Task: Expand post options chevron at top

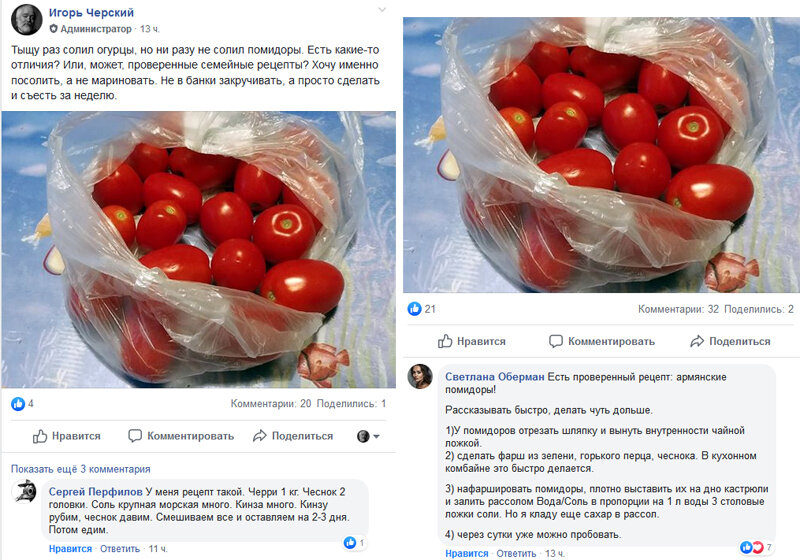Action: click(x=382, y=10)
